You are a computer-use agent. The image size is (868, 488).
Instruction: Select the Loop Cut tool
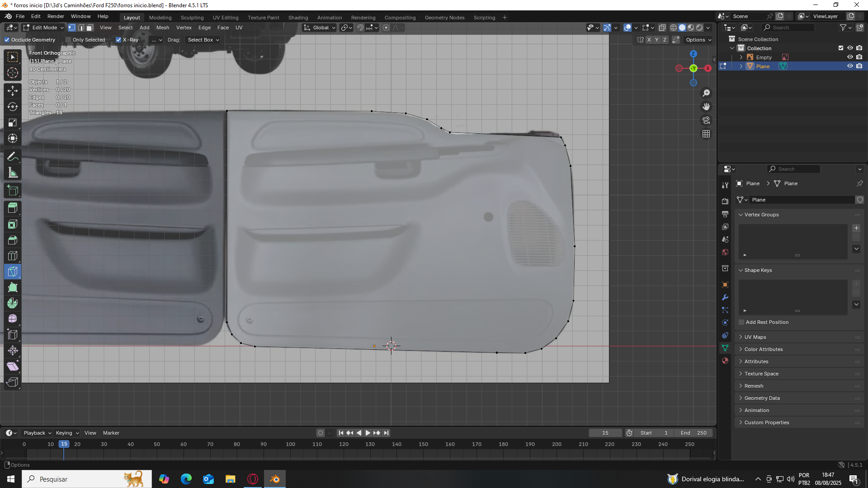coord(13,256)
